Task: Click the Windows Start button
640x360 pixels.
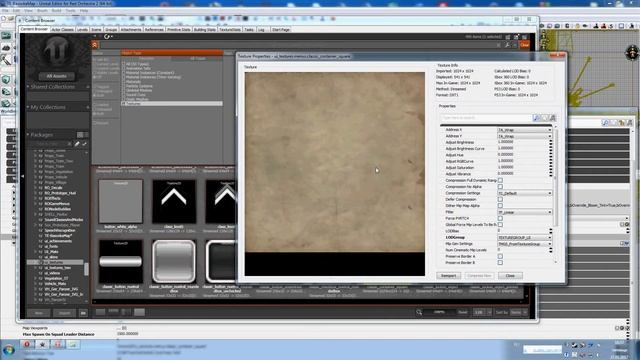Action: pos(9,350)
